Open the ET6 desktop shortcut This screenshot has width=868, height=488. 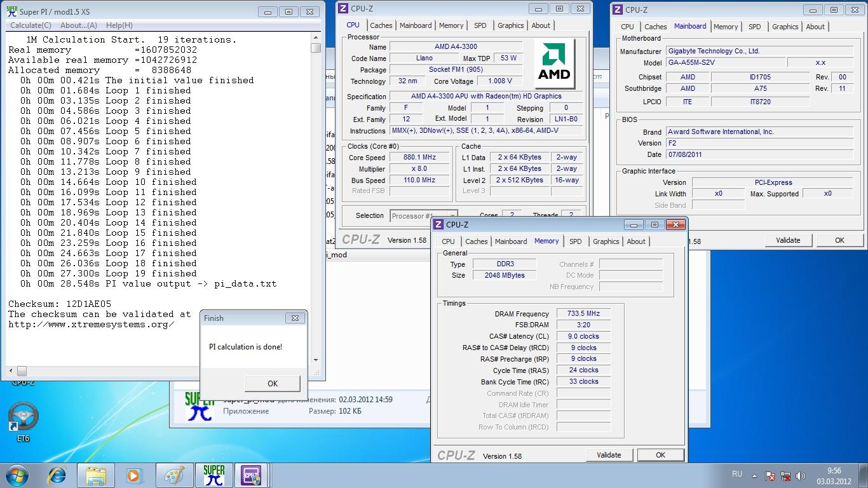coord(23,423)
